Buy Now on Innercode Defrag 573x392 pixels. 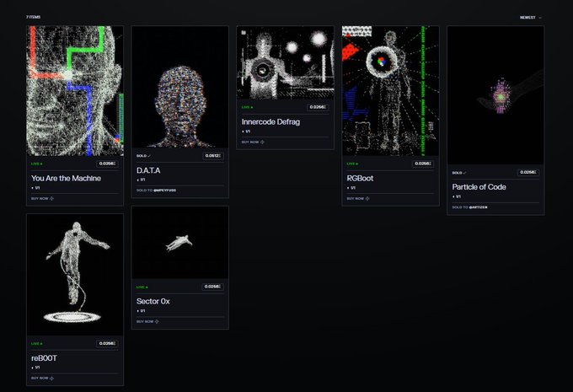point(253,142)
